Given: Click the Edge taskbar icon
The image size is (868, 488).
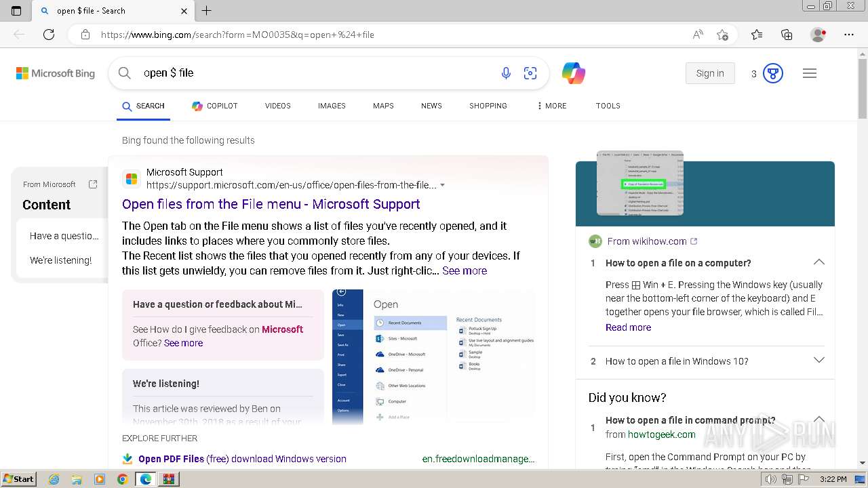Looking at the screenshot, I should coord(145,479).
